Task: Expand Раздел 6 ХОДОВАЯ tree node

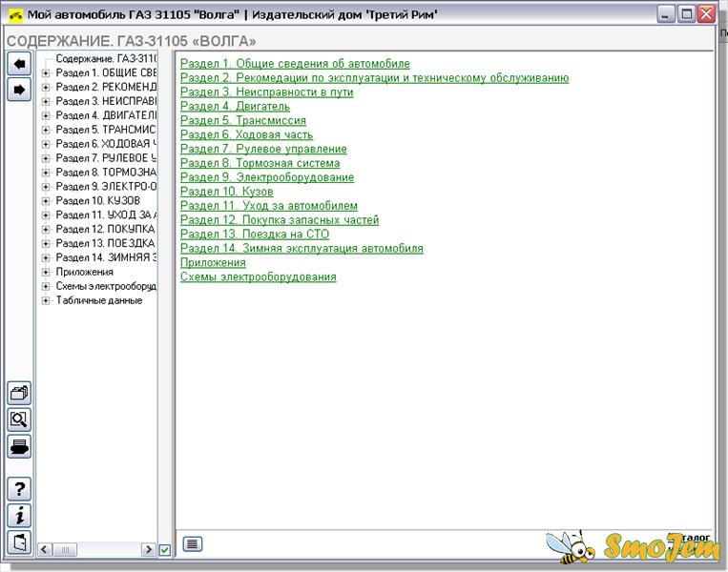Action: 46,144
